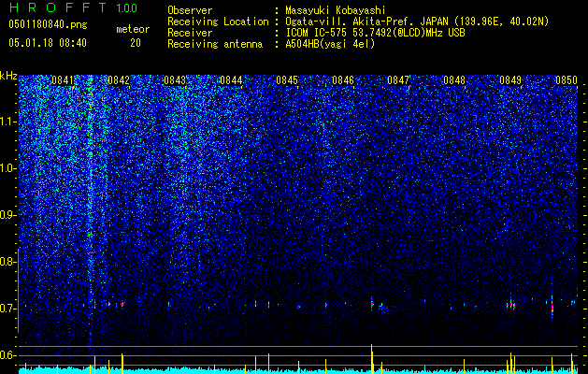Click the 0.7 kHz axis label
Viewport: 588px width, 374px height.
(x=7, y=309)
